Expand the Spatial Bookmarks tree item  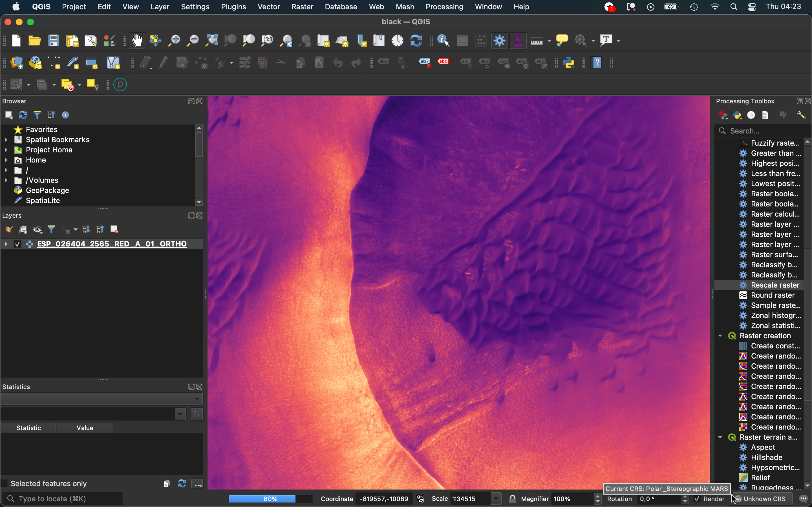6,140
